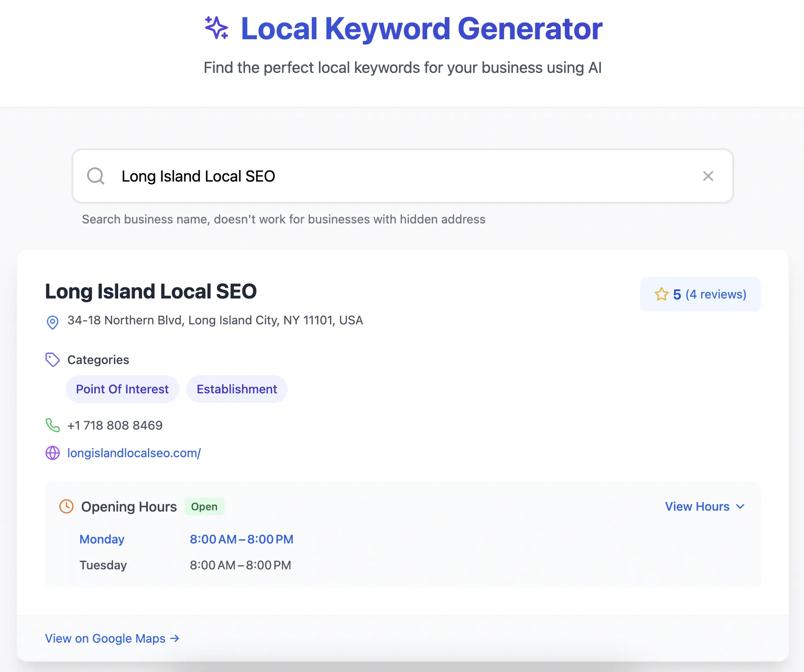
Task: Click the Categories label
Action: pyautogui.click(x=98, y=360)
